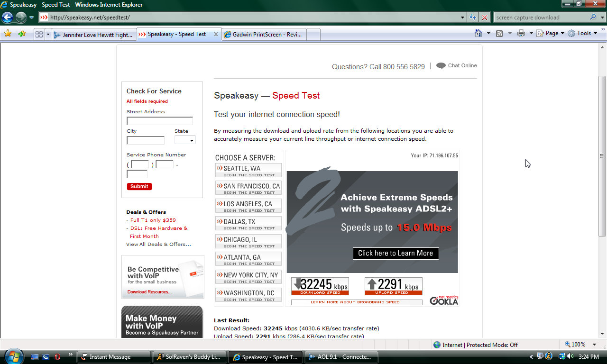Open the Page menu
This screenshot has width=607, height=364.
pyautogui.click(x=551, y=33)
